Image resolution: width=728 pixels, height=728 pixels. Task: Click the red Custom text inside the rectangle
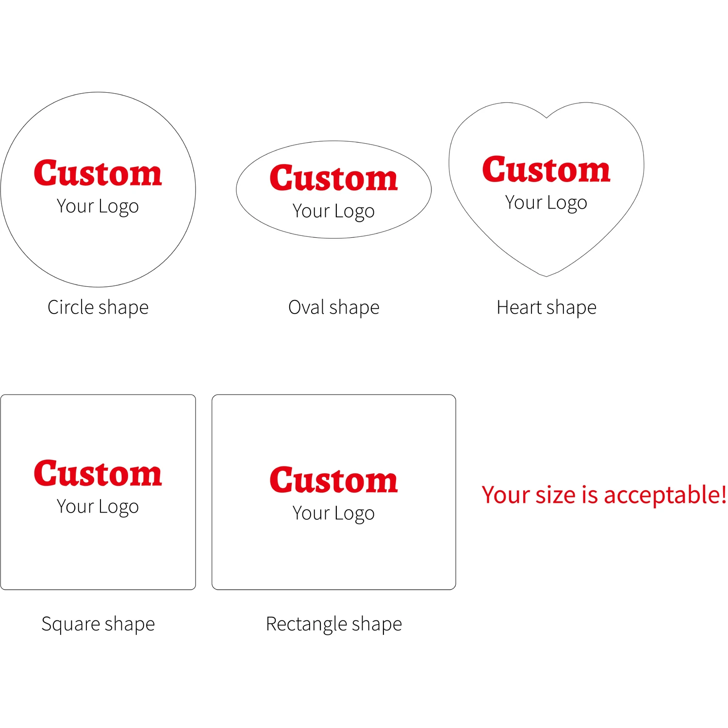point(334,480)
